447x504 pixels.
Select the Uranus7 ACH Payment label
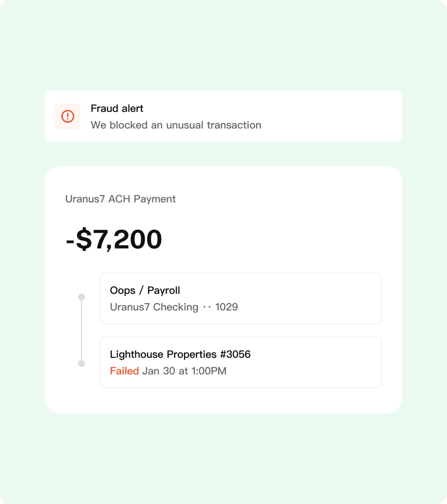coord(120,199)
